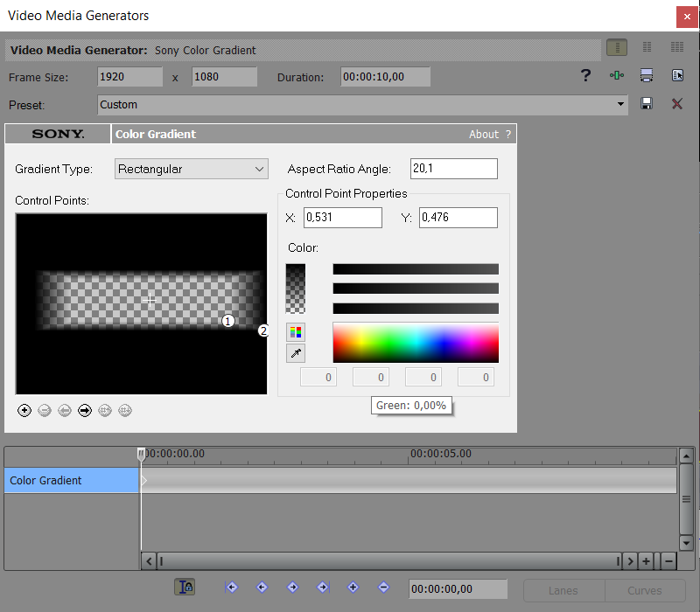700x612 pixels.
Task: Toggle the sync cursor lock button
Action: [x=184, y=588]
